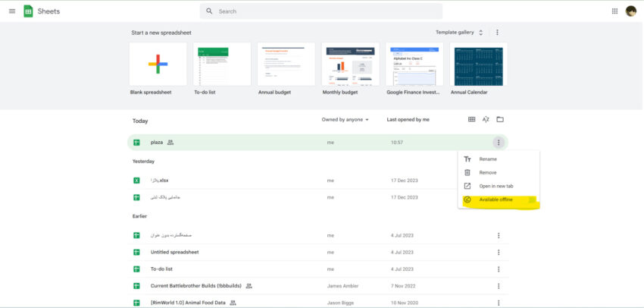Toggle Available offline switch
The height and width of the screenshot is (308, 644).
[x=531, y=200]
